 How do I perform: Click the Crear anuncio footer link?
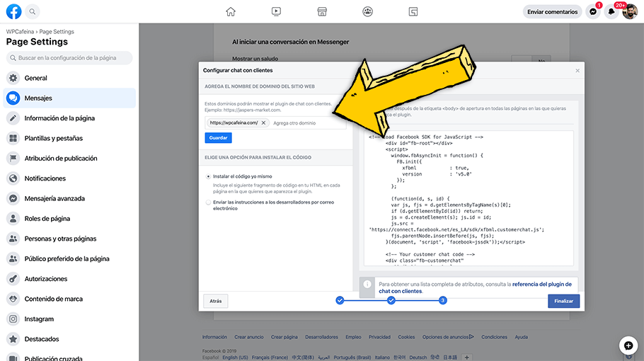click(249, 337)
